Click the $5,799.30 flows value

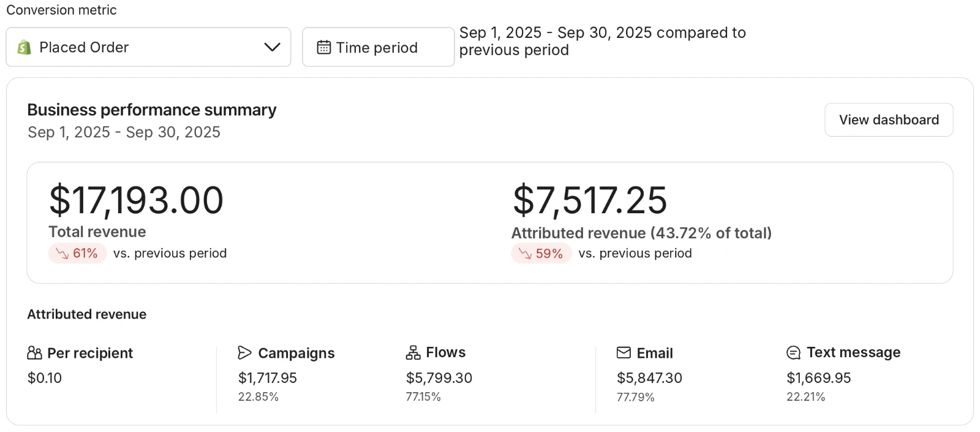tap(439, 378)
